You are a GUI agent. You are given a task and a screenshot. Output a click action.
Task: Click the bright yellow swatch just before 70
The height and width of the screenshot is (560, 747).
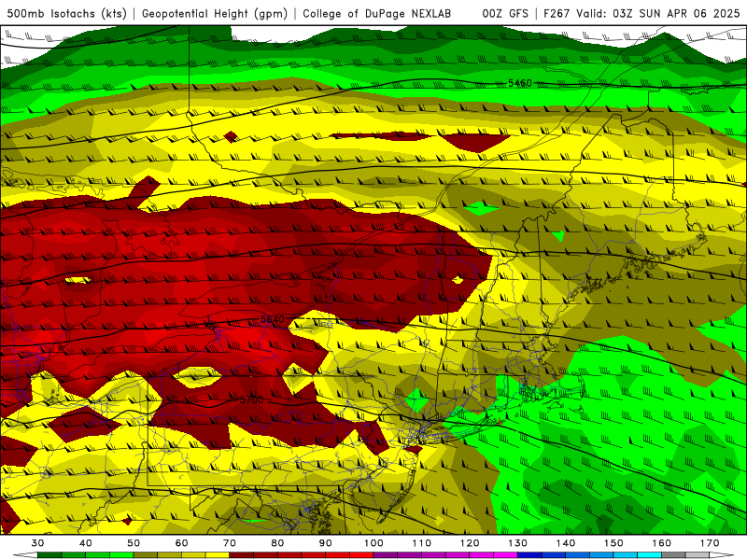tap(218, 555)
